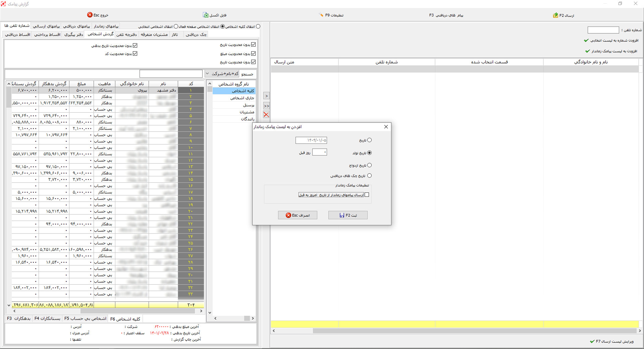Click the Send F2 icon in toolbar
The width and height of the screenshot is (644, 349).
pyautogui.click(x=556, y=15)
